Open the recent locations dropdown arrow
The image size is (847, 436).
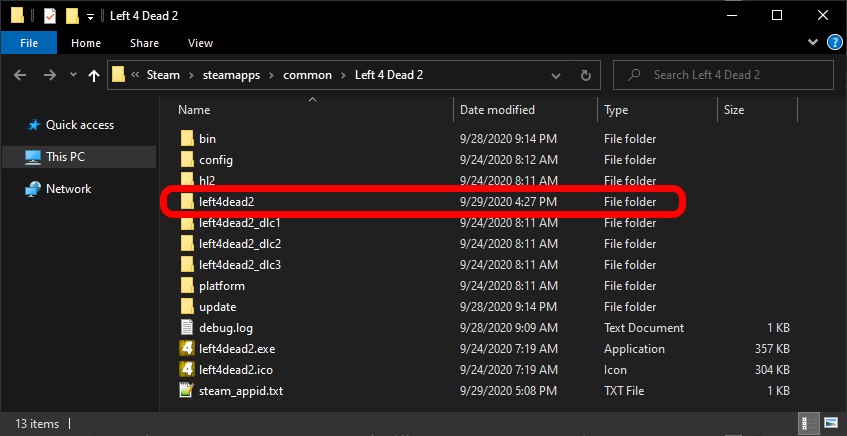pyautogui.click(x=73, y=75)
